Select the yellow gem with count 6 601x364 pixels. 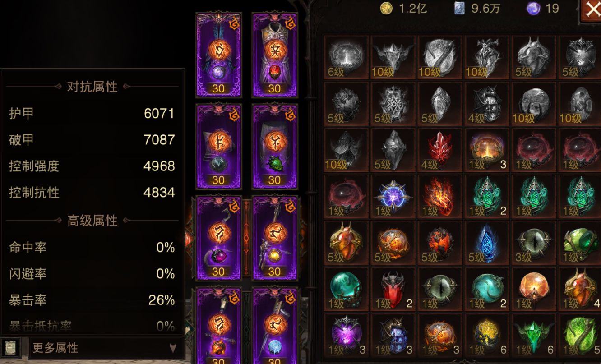pos(486,336)
